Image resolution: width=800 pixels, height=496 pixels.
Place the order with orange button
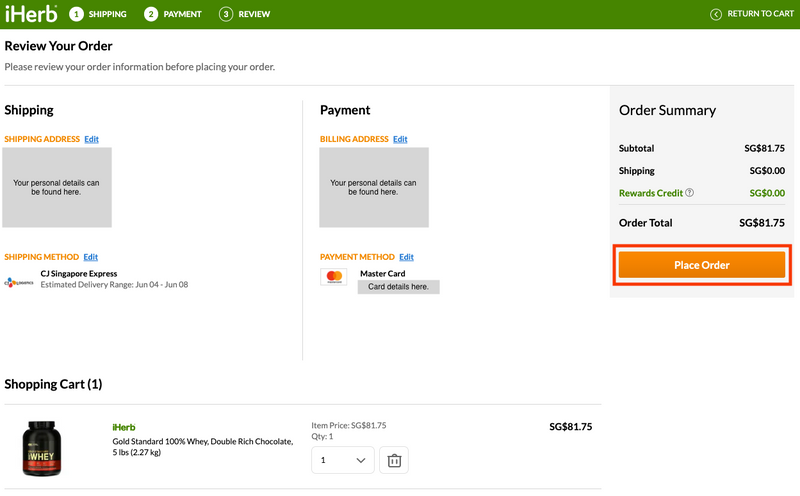pyautogui.click(x=702, y=265)
